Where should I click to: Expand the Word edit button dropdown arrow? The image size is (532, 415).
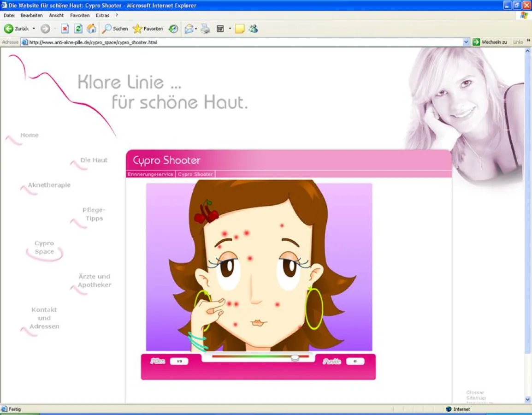[230, 29]
